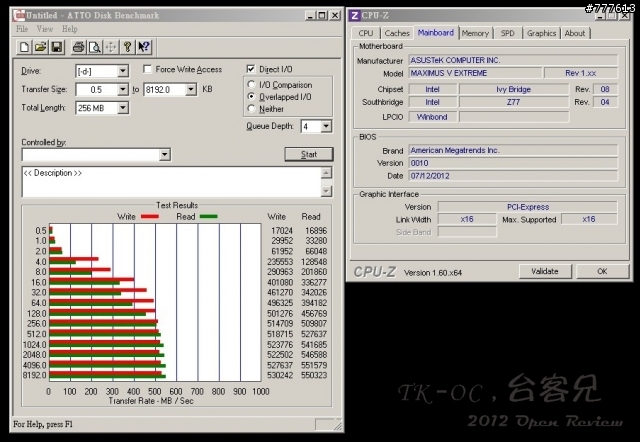
Task: Click the OK button in CPU-Z
Action: (602, 271)
